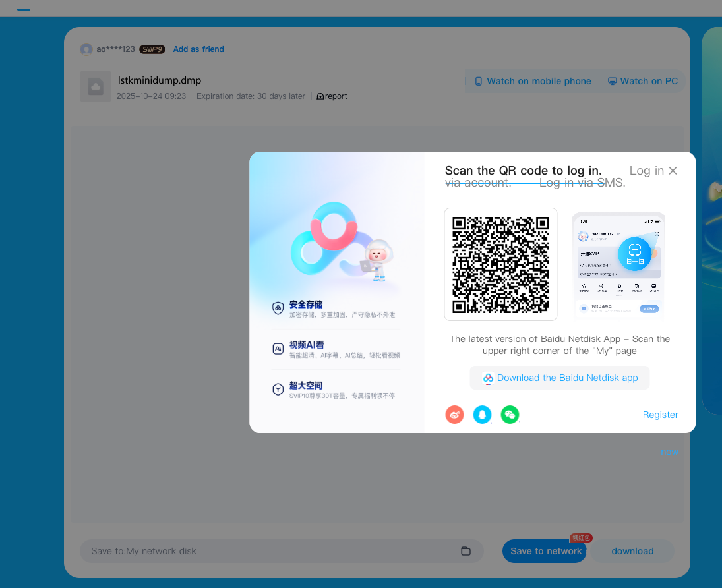
Task: Open the Register link
Action: tap(660, 415)
